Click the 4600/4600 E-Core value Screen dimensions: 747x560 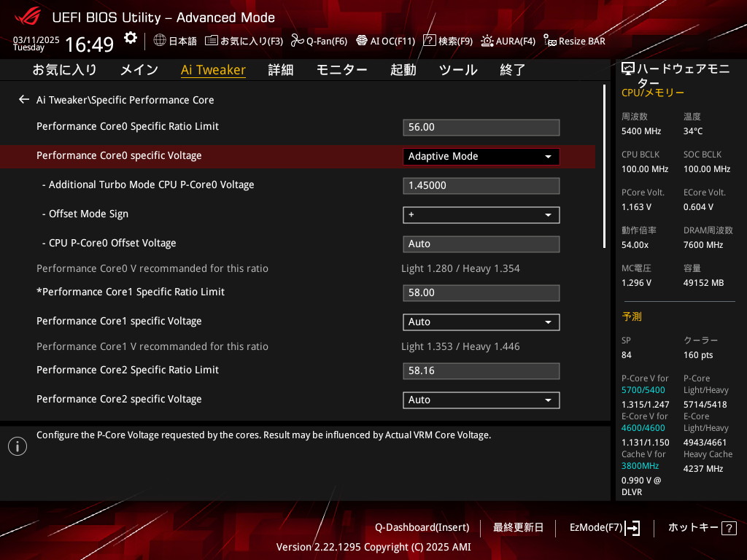[x=643, y=428]
